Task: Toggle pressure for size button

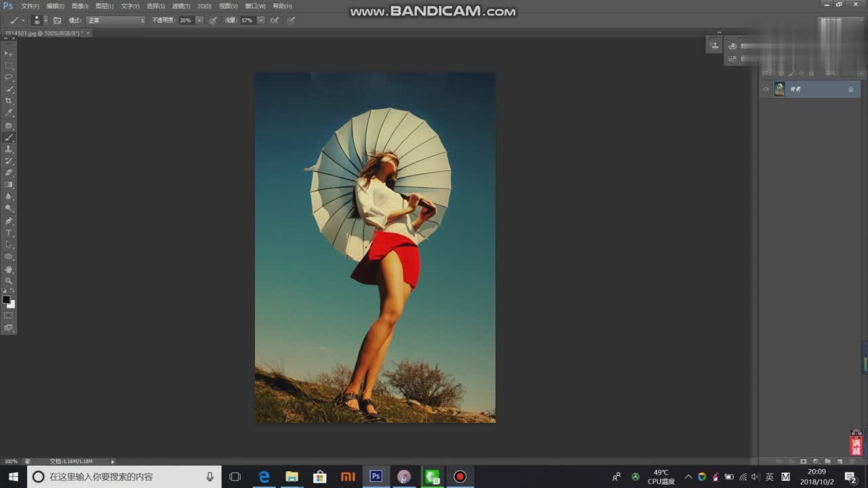Action: coord(292,20)
